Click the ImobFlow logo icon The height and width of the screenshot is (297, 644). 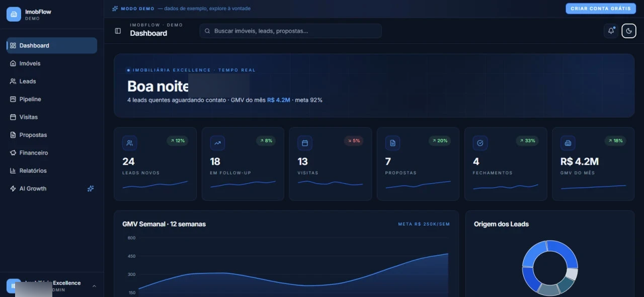[14, 14]
